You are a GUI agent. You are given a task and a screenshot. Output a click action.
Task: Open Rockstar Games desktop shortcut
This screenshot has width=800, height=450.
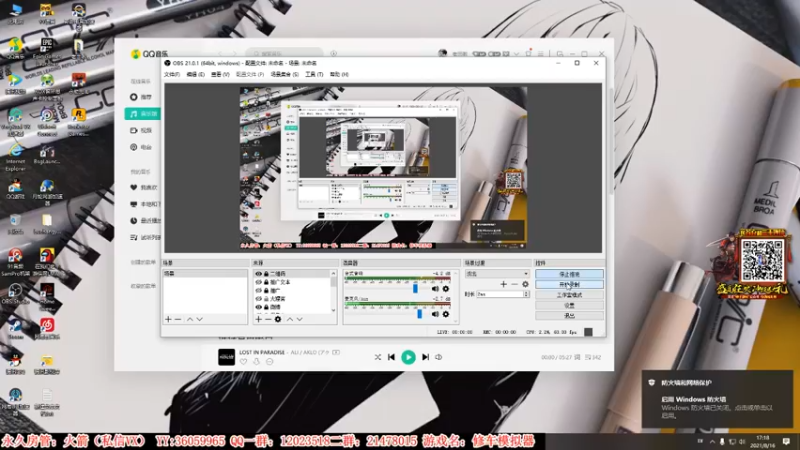click(78, 121)
